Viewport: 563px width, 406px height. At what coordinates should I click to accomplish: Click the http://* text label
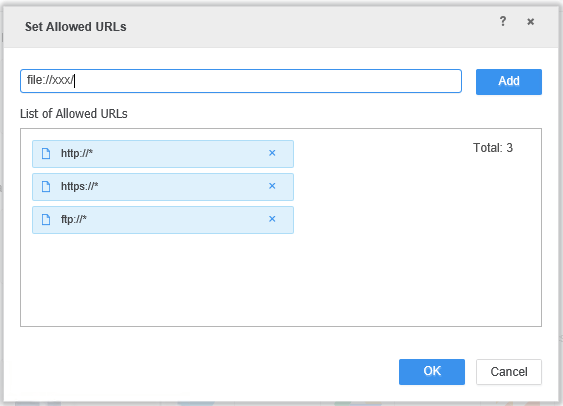pyautogui.click(x=77, y=153)
